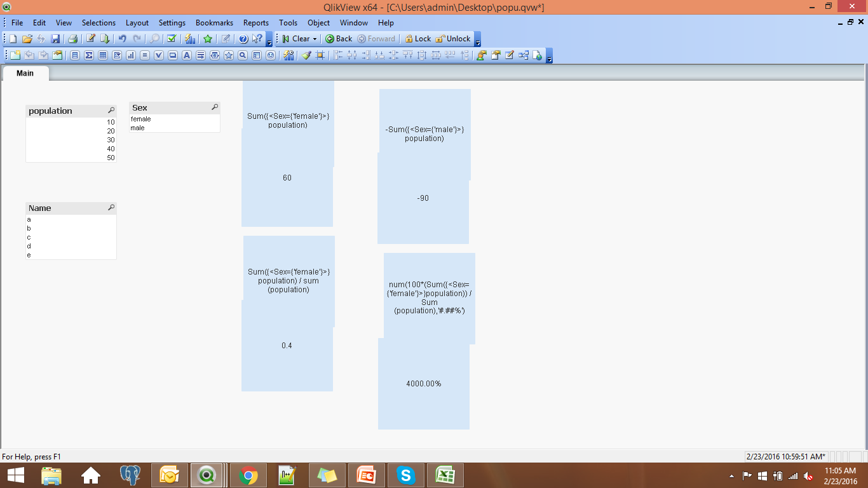The image size is (868, 488).
Task: Open the Bookmarks menu
Action: point(214,22)
